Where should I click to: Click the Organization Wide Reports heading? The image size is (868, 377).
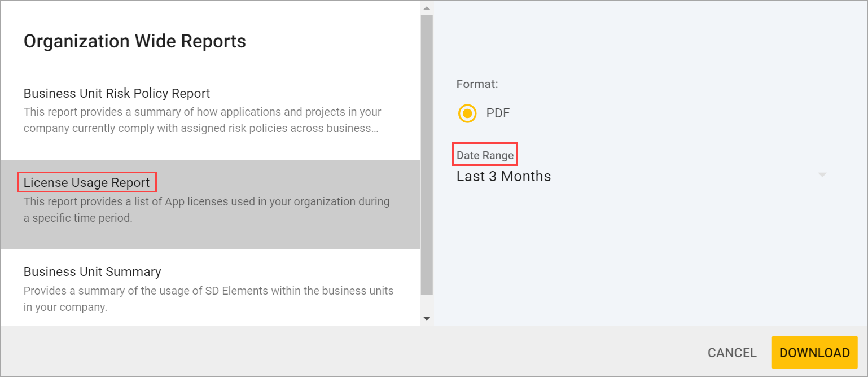tap(134, 41)
